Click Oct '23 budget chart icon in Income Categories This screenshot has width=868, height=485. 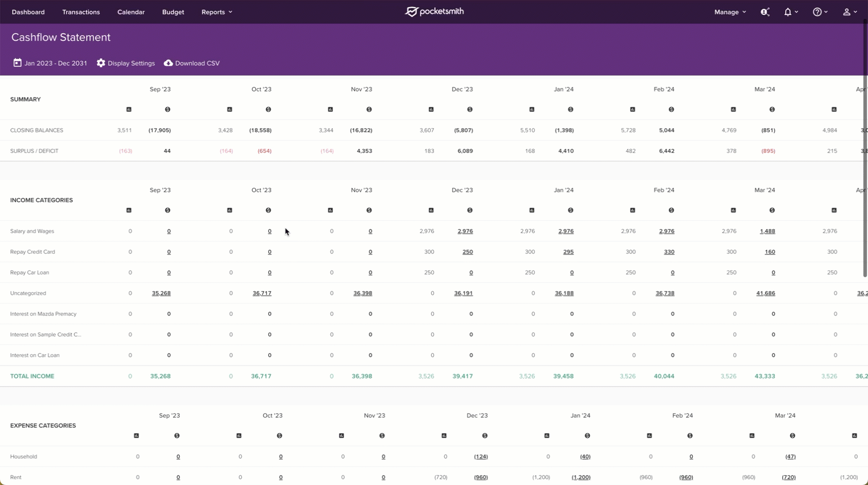point(230,210)
